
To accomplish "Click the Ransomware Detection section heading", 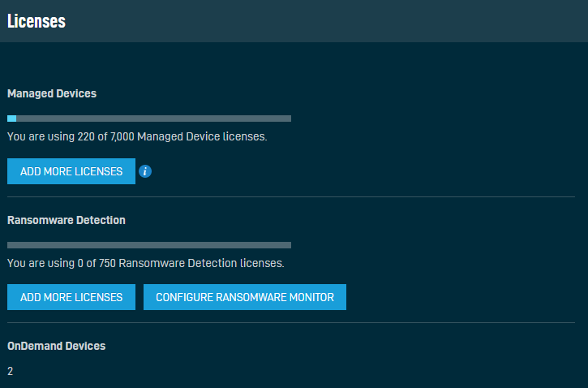I will point(67,220).
